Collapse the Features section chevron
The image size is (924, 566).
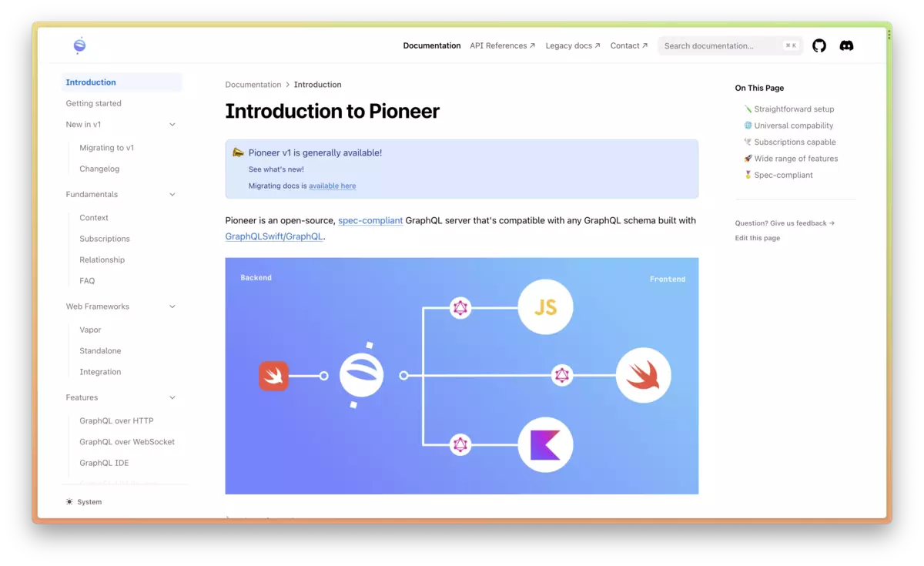tap(172, 398)
